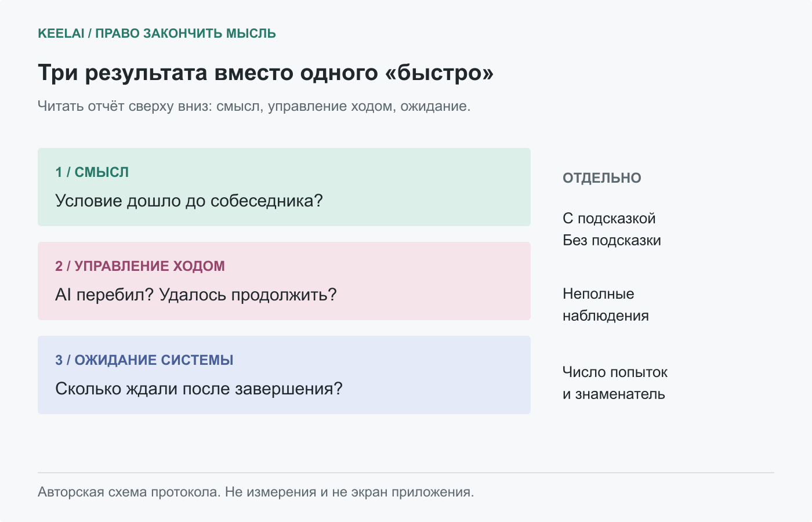The height and width of the screenshot is (522, 812).
Task: Click 'AI перебил? Удалось продолжить?' text
Action: click(196, 295)
